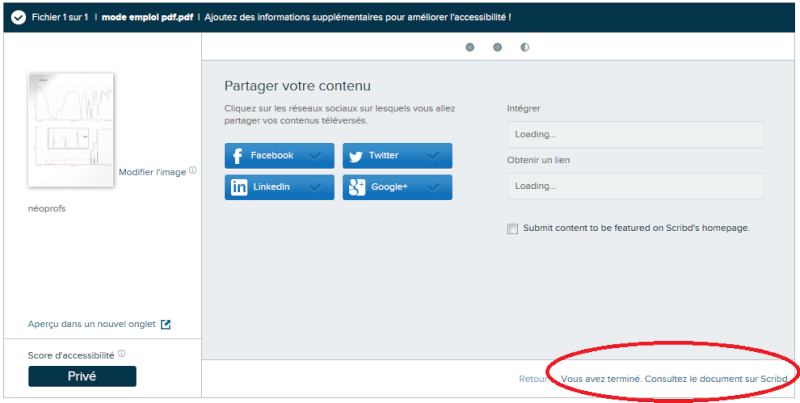Click the Google+ logo icon

[357, 188]
